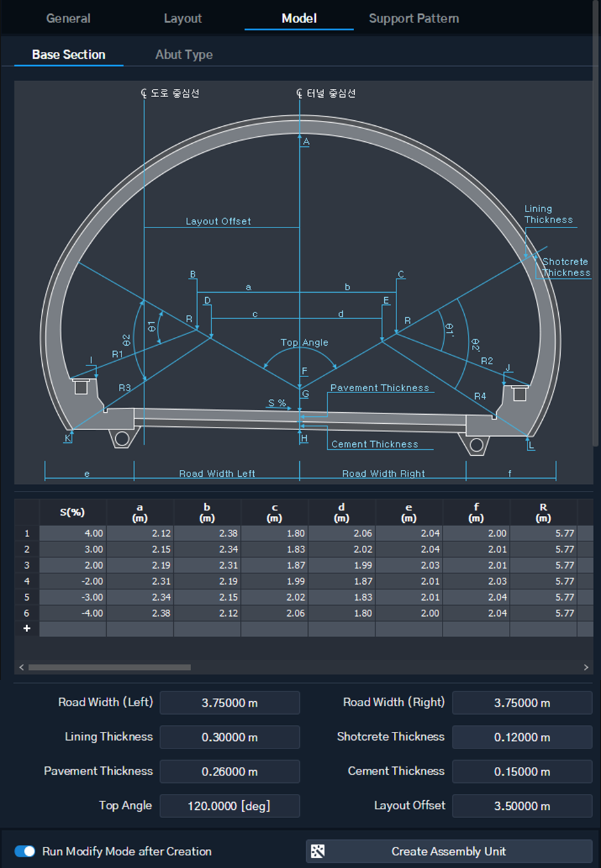Click the Road Width (Left) input field
Screen dimensions: 601x868
[230, 703]
